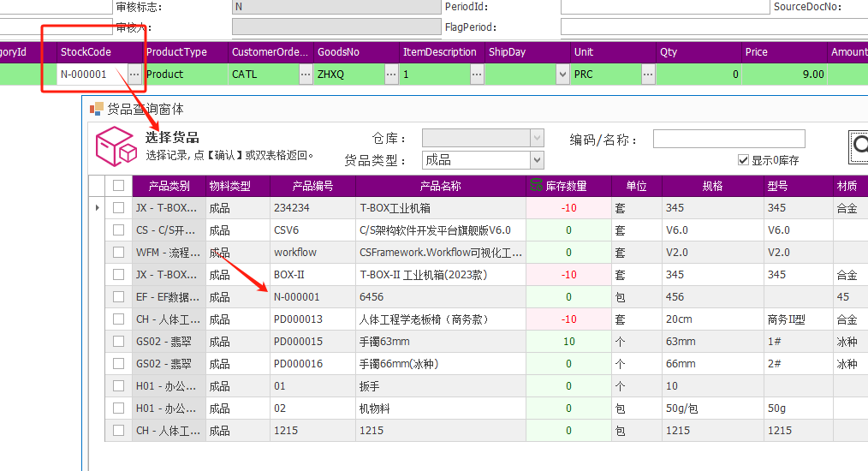Screen dimensions: 868x471
Task: Click product code cell PD000016
Action: click(312, 363)
